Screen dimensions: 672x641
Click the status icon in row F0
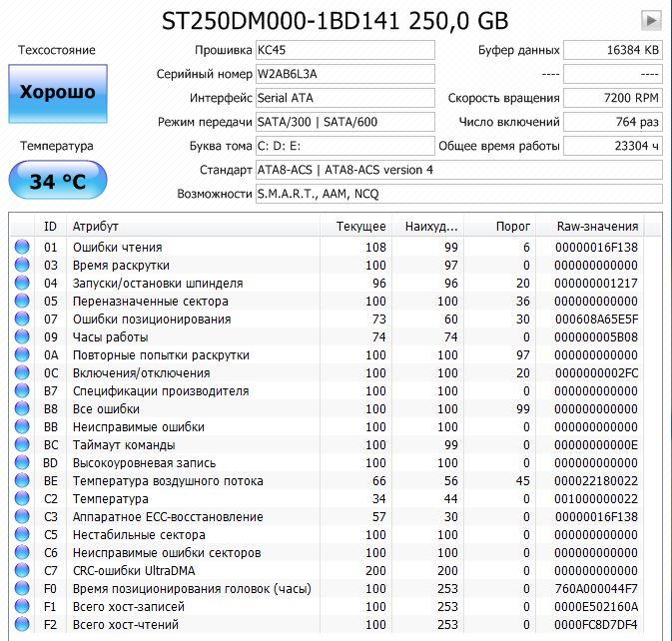[22, 589]
